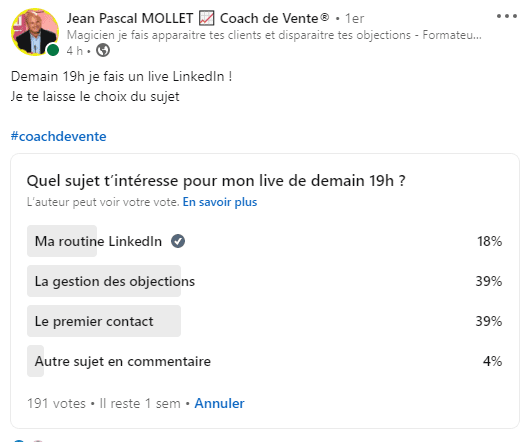Open the author name Jean Pascal MOLLET

click(130, 18)
